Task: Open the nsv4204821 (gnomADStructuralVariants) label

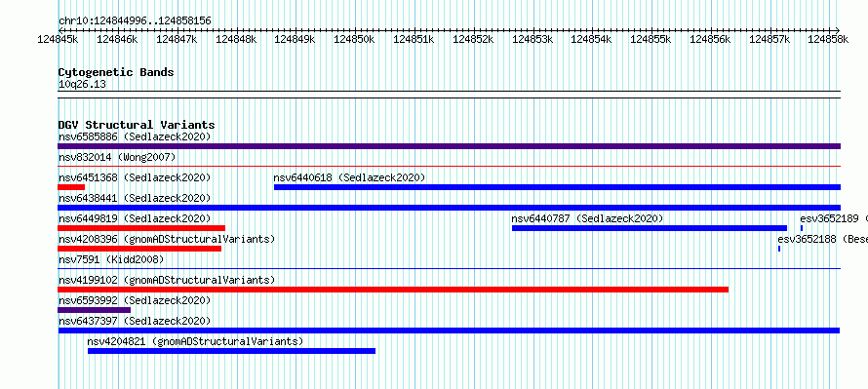Action: (195, 341)
